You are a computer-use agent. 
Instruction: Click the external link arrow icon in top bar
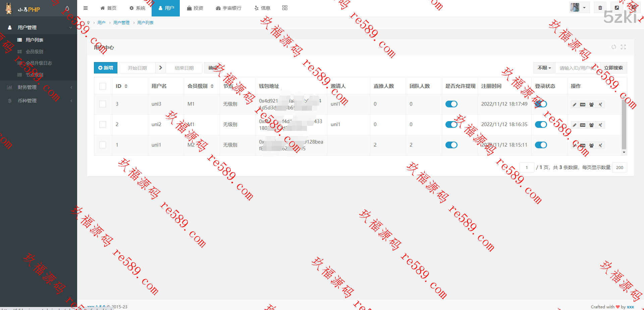tap(616, 8)
